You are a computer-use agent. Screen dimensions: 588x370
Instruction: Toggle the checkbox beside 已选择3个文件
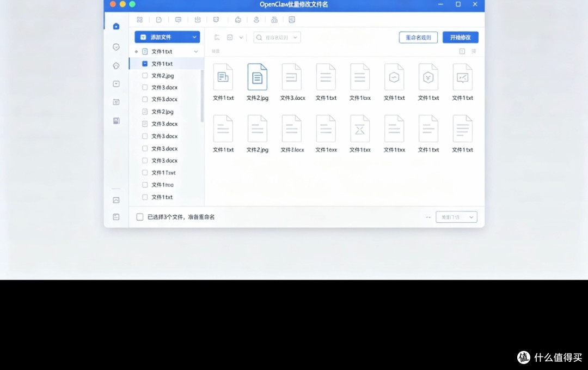(x=140, y=217)
